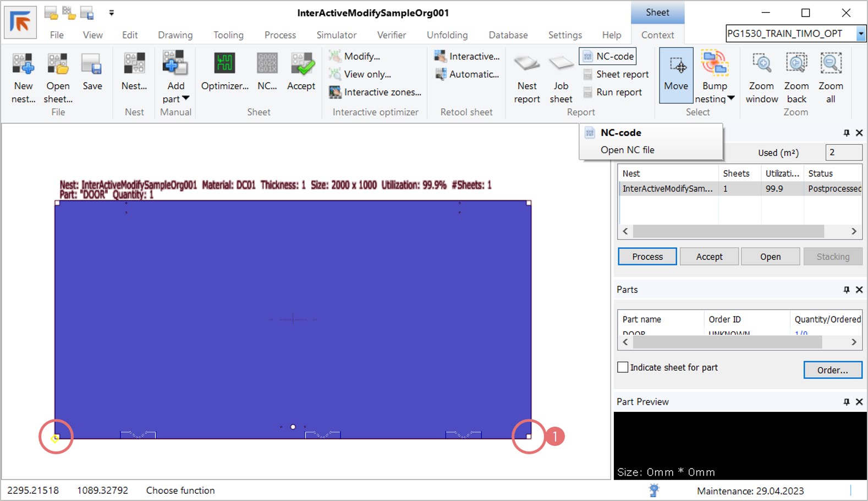Image resolution: width=868 pixels, height=501 pixels.
Task: Open the PG1530_TRAIN_TIMO_OPT machine dropdown
Action: click(861, 34)
